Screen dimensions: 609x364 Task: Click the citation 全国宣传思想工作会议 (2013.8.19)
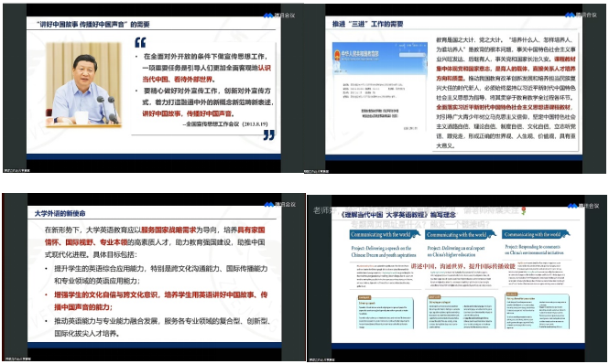[225, 124]
